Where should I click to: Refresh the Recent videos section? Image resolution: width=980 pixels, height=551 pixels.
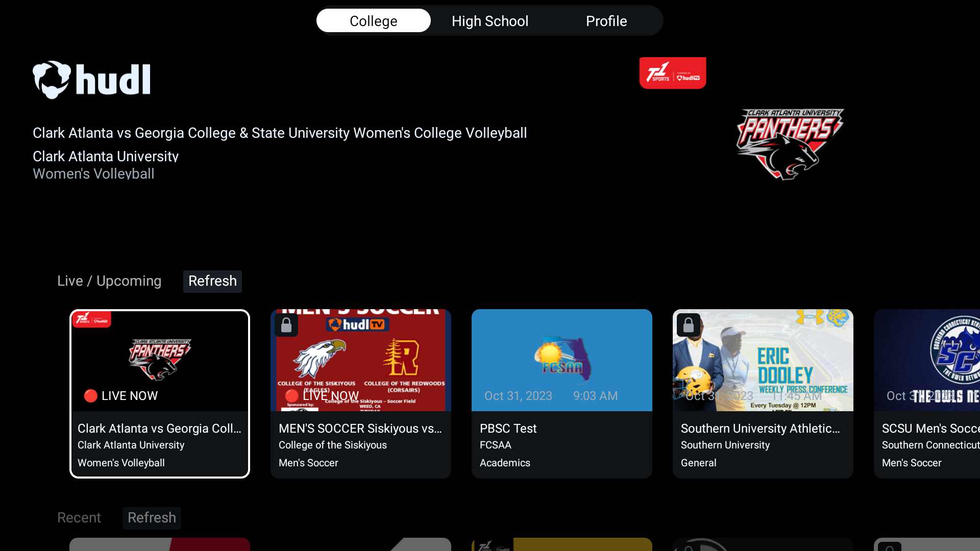(152, 517)
